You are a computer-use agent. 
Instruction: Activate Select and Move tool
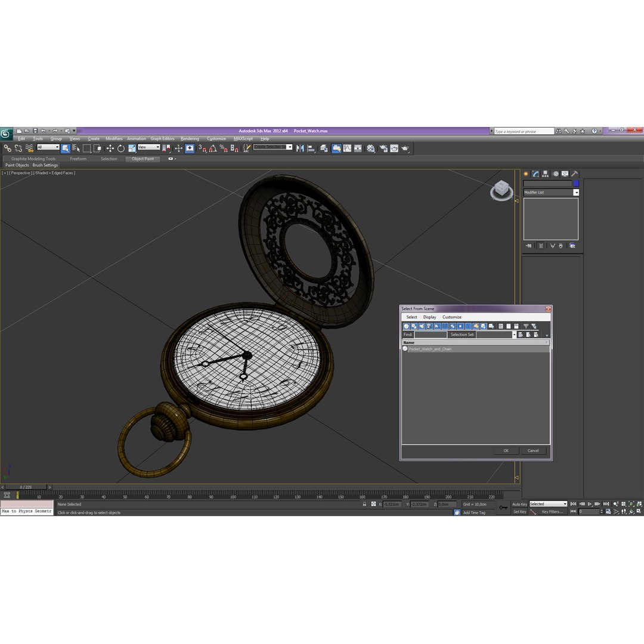tap(110, 148)
